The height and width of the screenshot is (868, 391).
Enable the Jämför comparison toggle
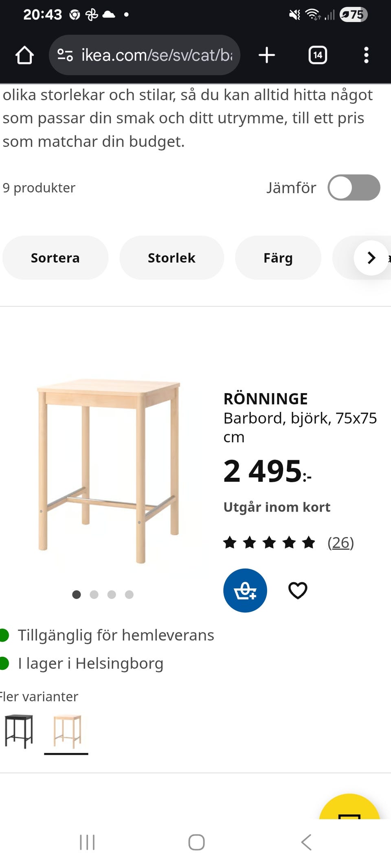tap(354, 187)
